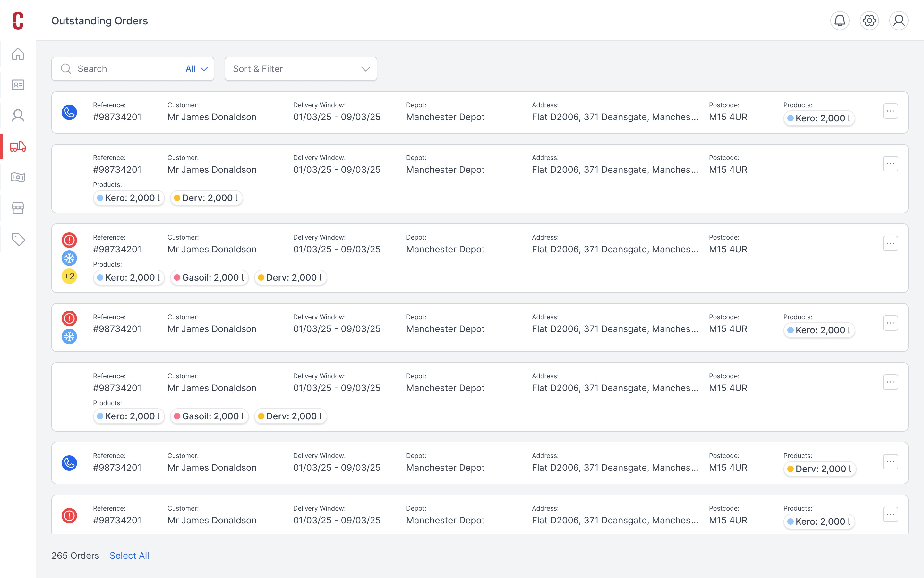Click Kero chip on bottom alert-only order

click(819, 522)
